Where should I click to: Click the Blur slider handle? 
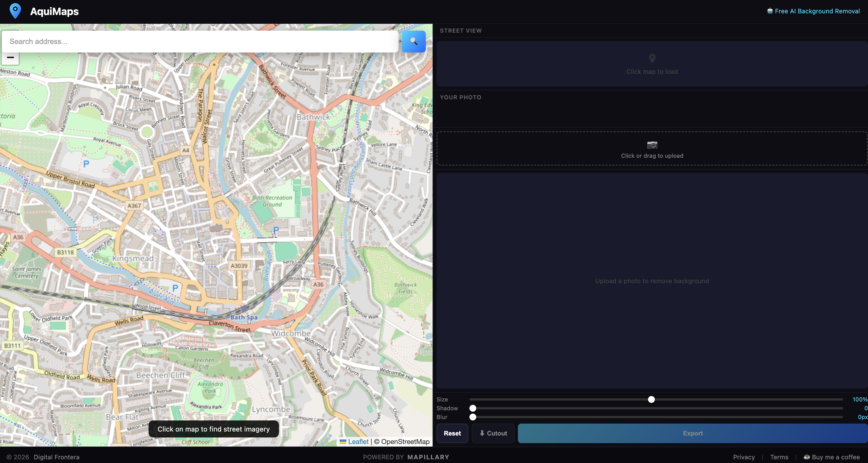(x=473, y=417)
